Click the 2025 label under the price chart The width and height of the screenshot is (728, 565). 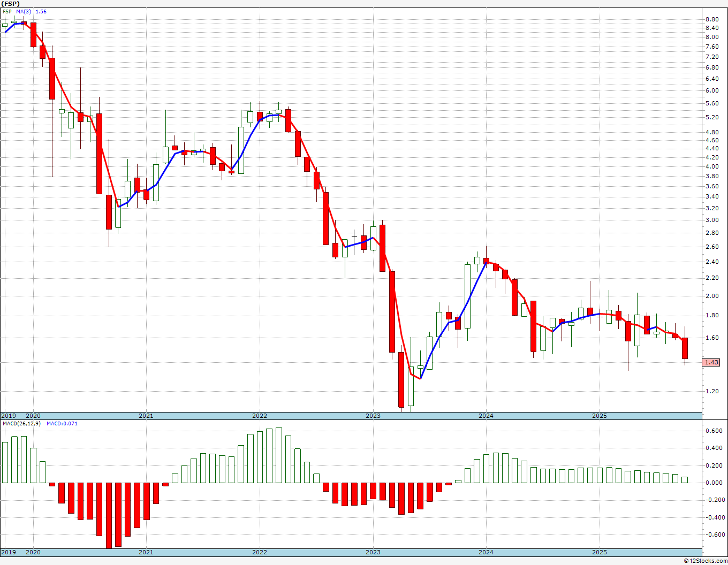600,416
